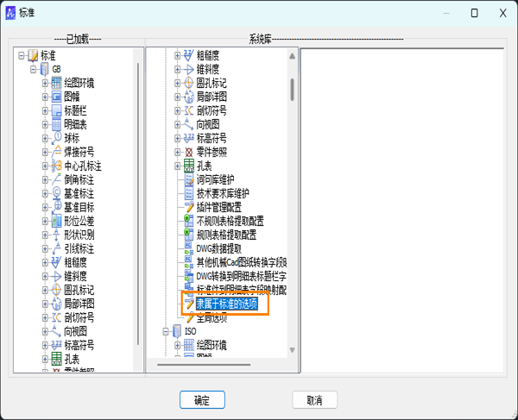Click the 零件参照 icon in 系统库 tree

pyautogui.click(x=189, y=152)
